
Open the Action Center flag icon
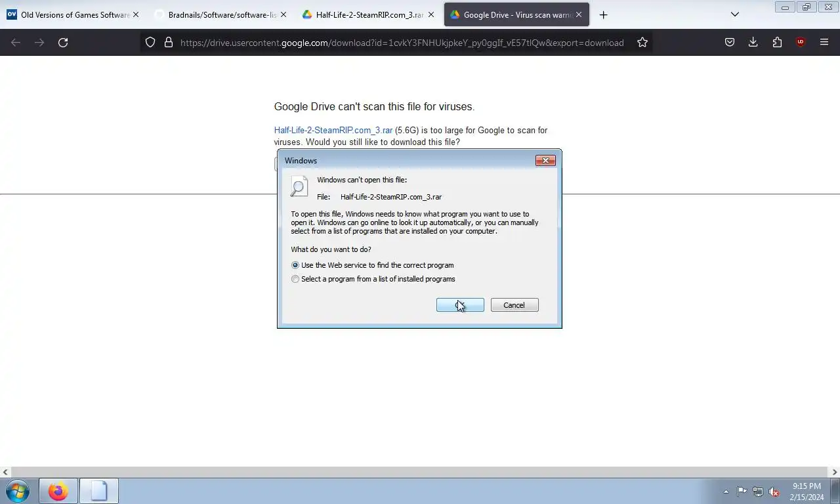(742, 492)
